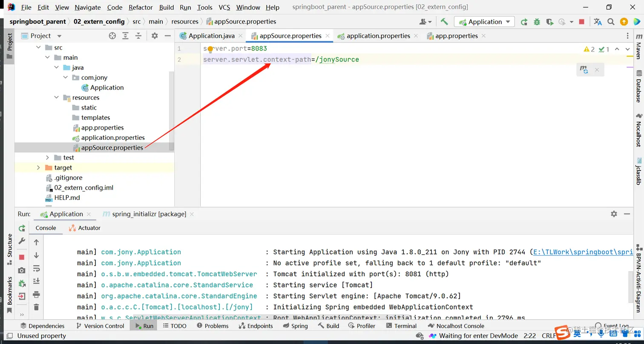Click the Run panel exit arrow icon
644x344 pixels.
22,296
